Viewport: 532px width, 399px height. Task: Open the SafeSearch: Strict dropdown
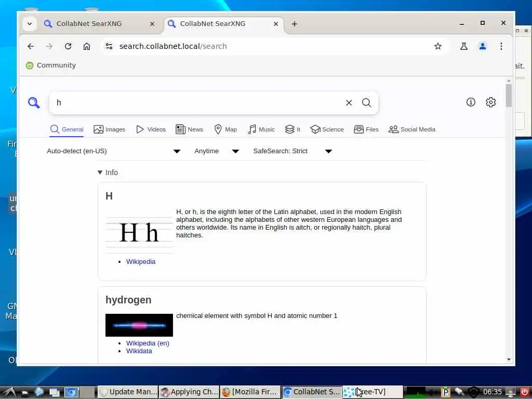point(292,151)
